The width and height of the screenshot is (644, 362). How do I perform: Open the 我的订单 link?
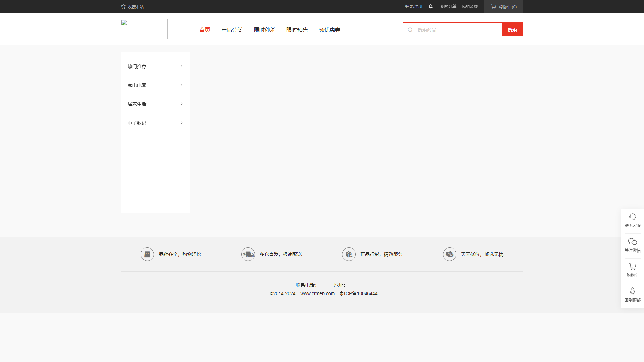448,7
